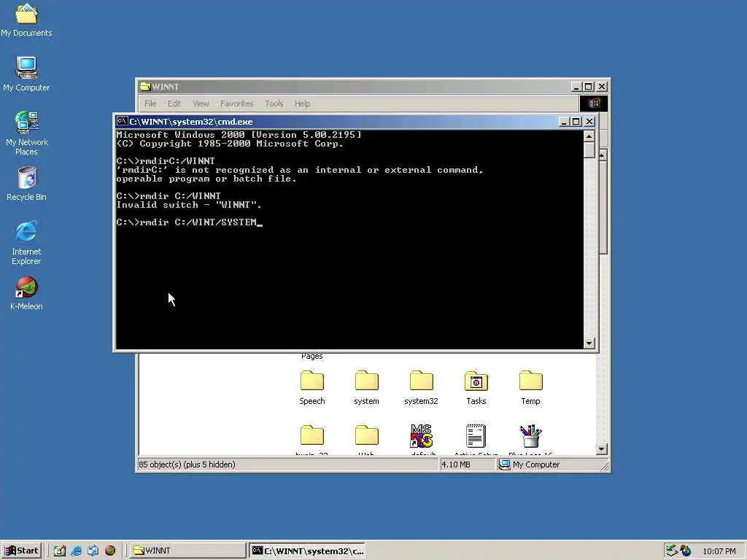The width and height of the screenshot is (747, 560).
Task: Select the Blue Lace 16 bitmap icon
Action: pyautogui.click(x=530, y=439)
